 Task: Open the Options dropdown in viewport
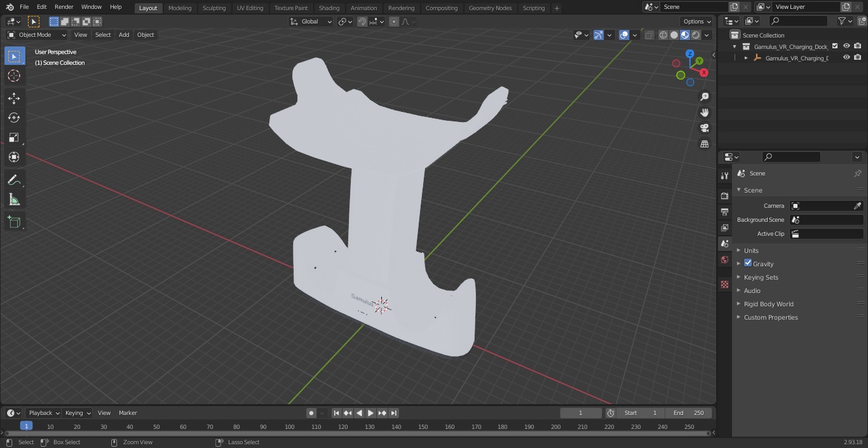[697, 22]
